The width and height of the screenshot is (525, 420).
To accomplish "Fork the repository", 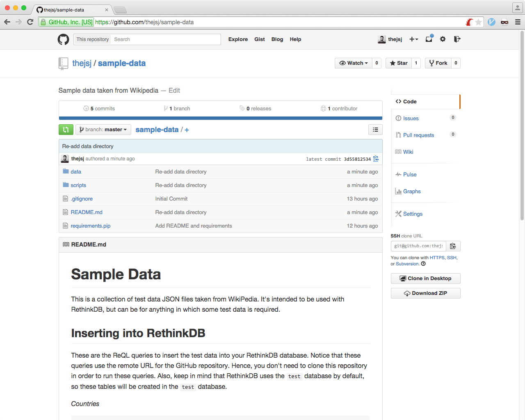I will point(438,63).
